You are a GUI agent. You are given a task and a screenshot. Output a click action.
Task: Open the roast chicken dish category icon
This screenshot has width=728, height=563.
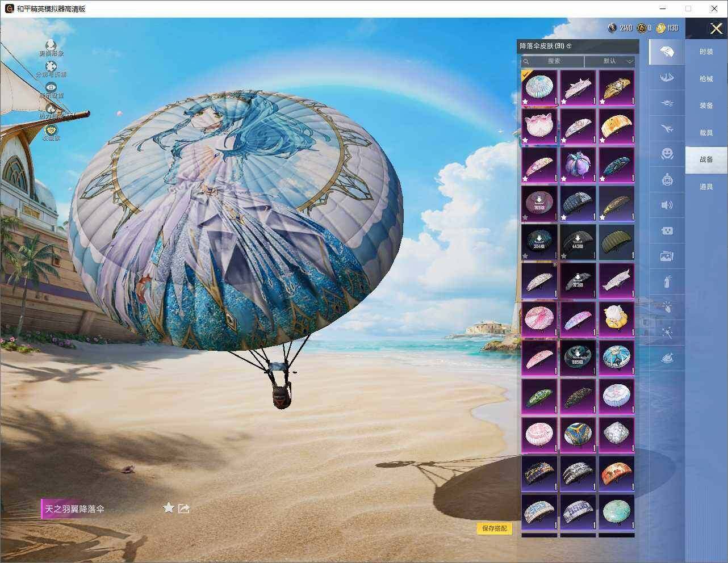click(667, 358)
